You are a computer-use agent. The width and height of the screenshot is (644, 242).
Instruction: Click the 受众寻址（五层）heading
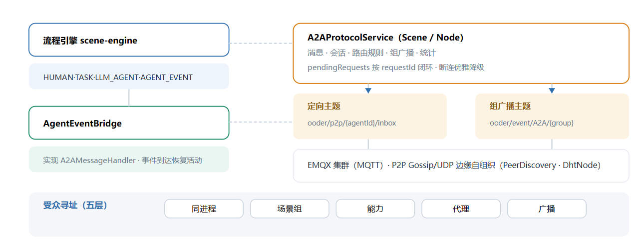coord(75,205)
